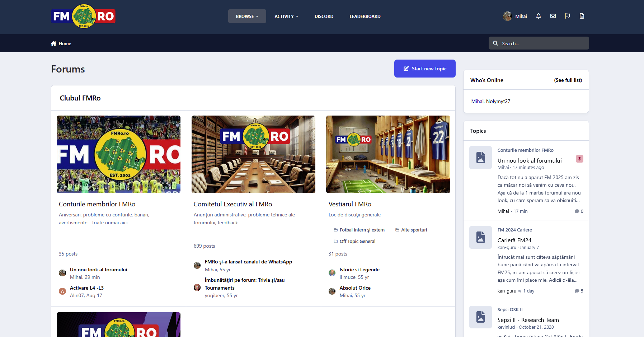Viewport: 644px width, 337px height.
Task: Click the Home house icon in the breadcrumb
Action: pos(53,43)
